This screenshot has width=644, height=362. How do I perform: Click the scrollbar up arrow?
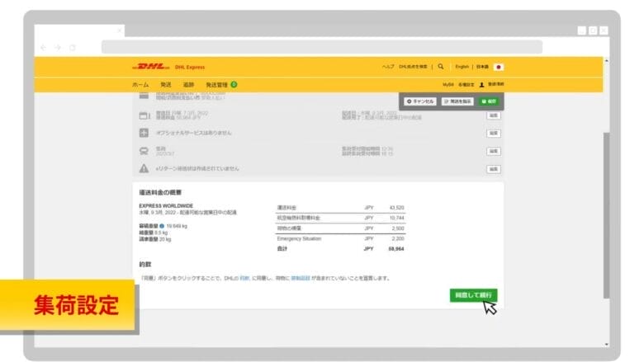(607, 61)
